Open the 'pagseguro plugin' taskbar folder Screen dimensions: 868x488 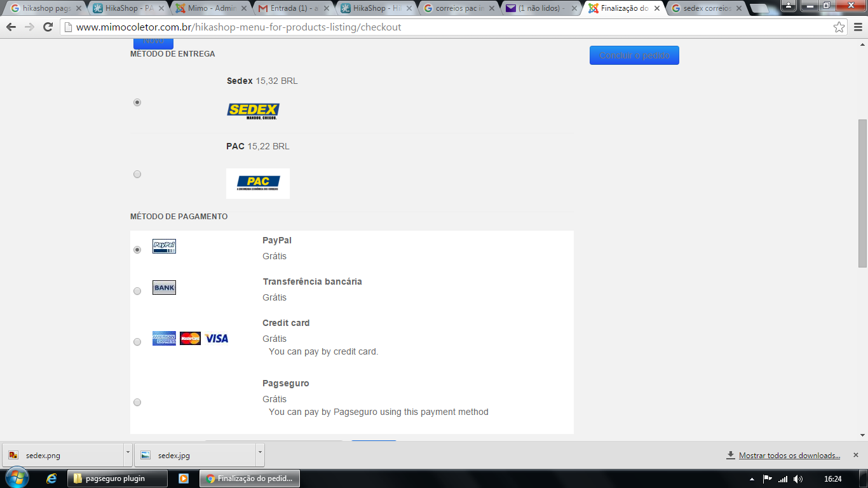click(118, 478)
